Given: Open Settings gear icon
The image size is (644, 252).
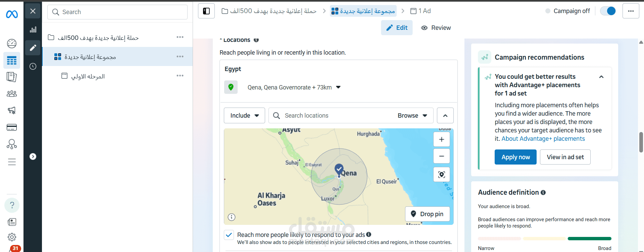Looking at the screenshot, I should (x=12, y=237).
